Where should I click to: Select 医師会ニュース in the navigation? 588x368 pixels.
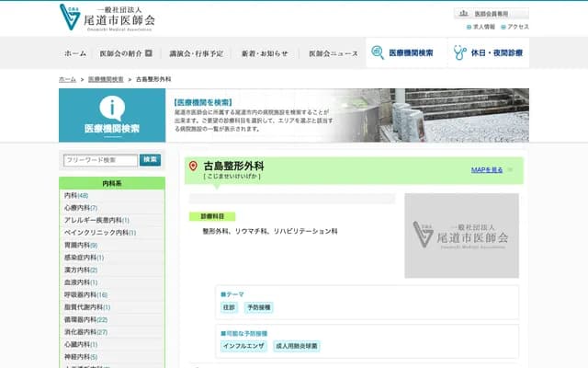(333, 53)
